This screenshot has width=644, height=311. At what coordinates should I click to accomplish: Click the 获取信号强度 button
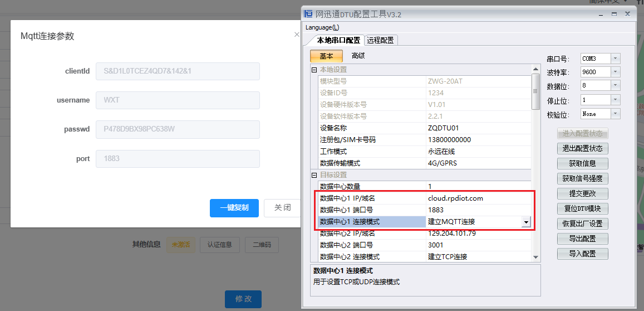[582, 179]
